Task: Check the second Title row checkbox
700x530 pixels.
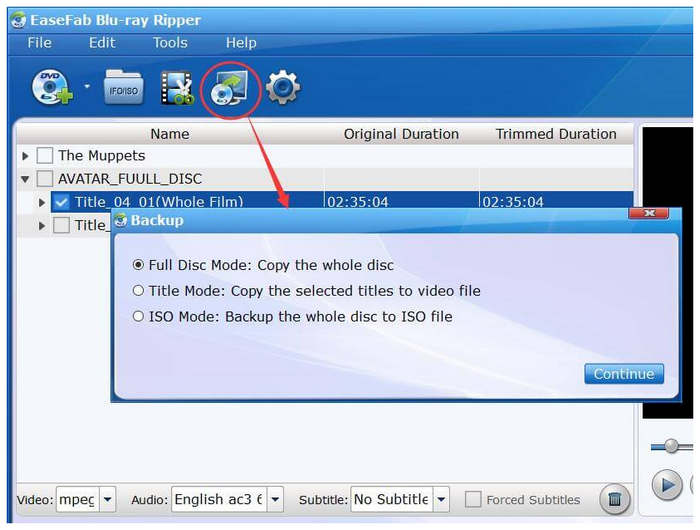Action: 61,225
